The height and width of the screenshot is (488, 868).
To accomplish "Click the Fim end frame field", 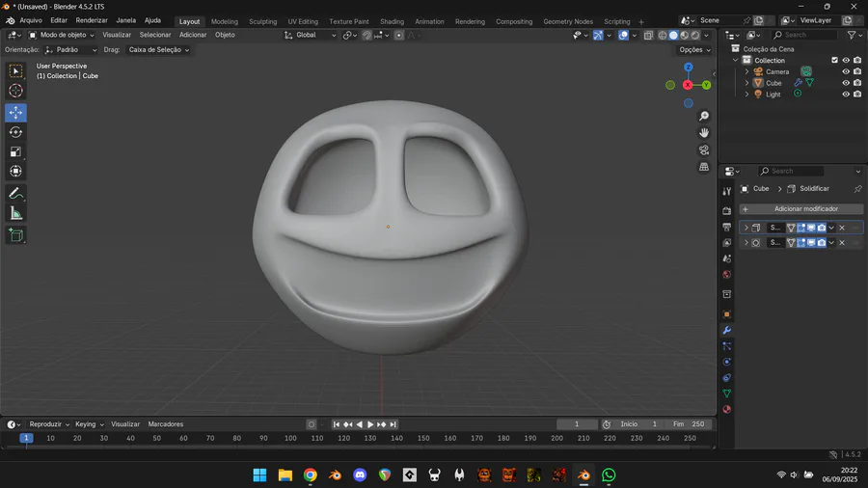I will (689, 424).
